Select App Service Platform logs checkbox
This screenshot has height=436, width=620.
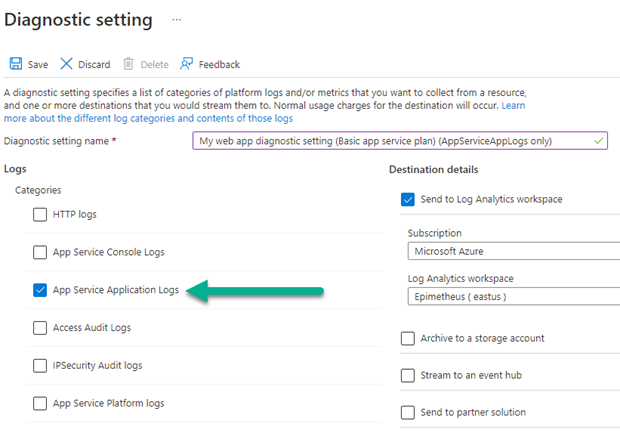(40, 404)
